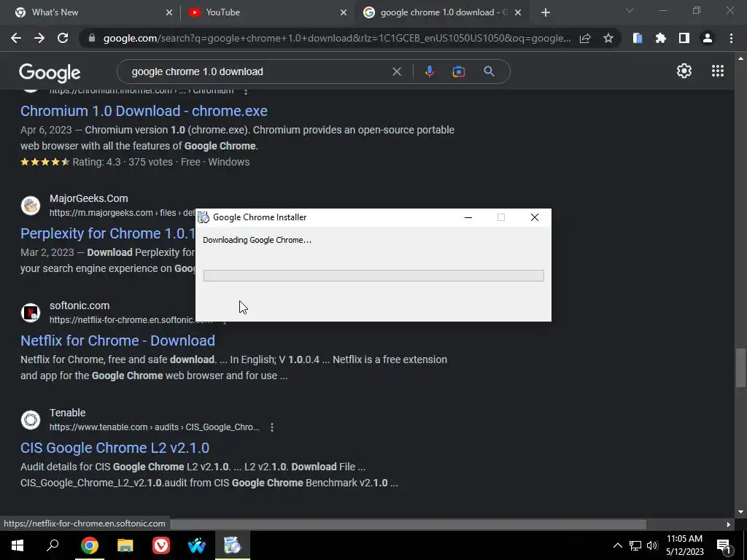Click the Tenable site favicon

pyautogui.click(x=31, y=420)
